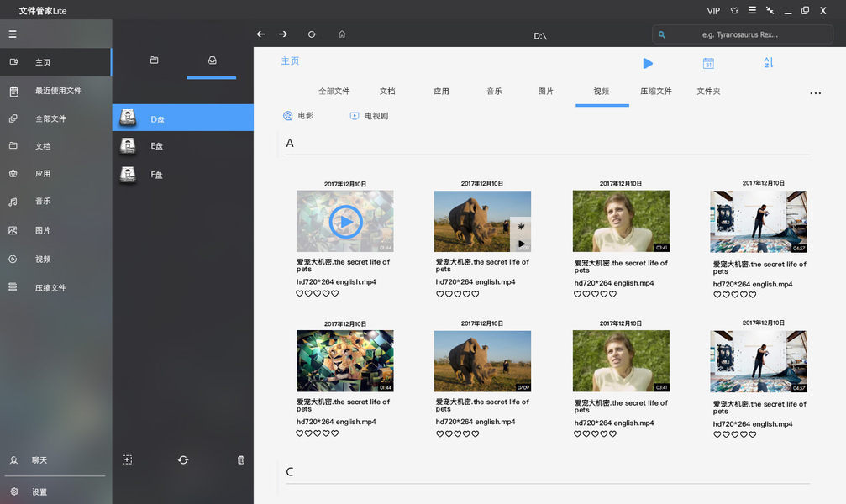
Task: Switch to the 文档 tab
Action: 387,92
